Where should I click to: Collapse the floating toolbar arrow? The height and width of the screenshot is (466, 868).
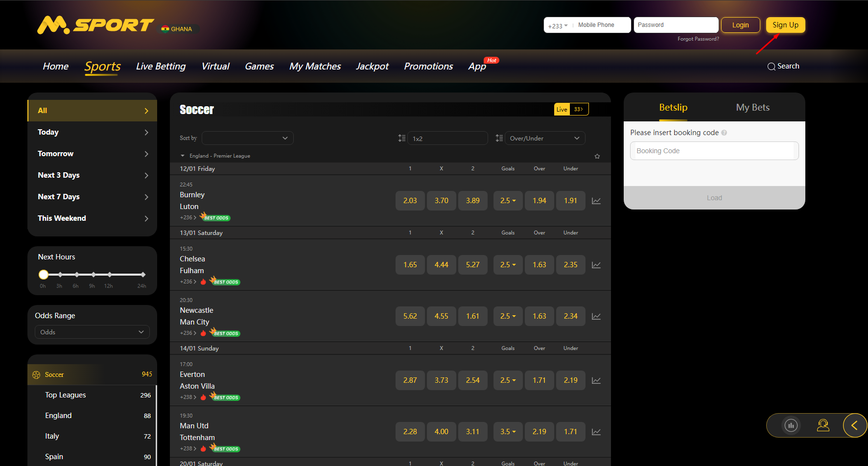coord(855,425)
